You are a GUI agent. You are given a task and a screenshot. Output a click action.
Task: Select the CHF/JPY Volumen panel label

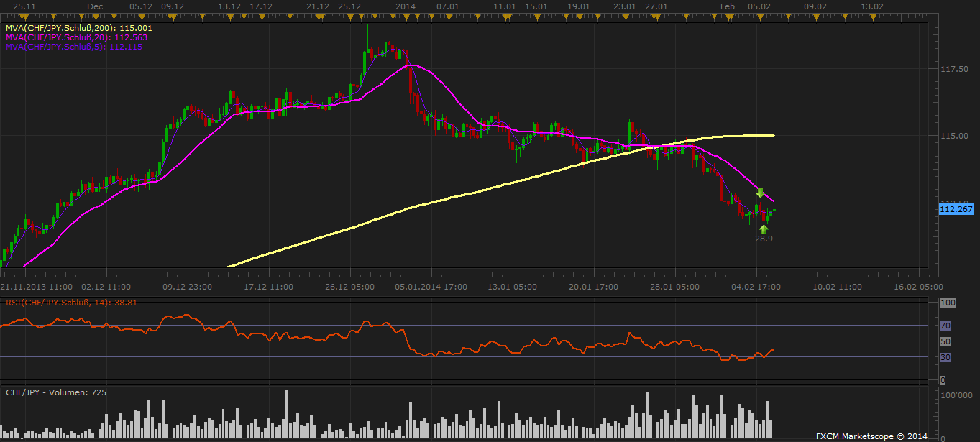click(56, 392)
